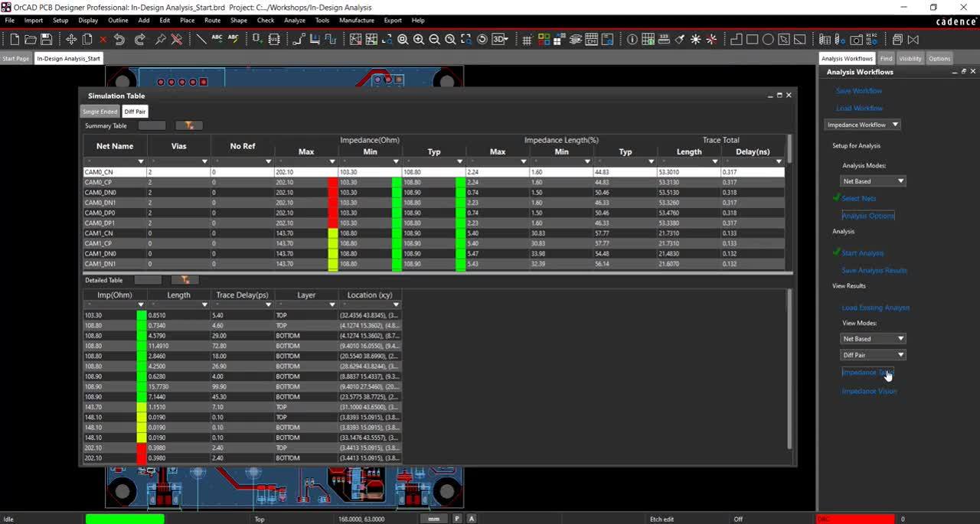
Task: Click the Undo arrow icon
Action: (x=119, y=39)
